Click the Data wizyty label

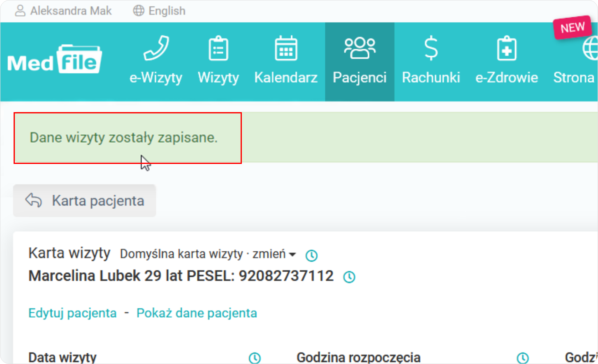click(x=63, y=357)
